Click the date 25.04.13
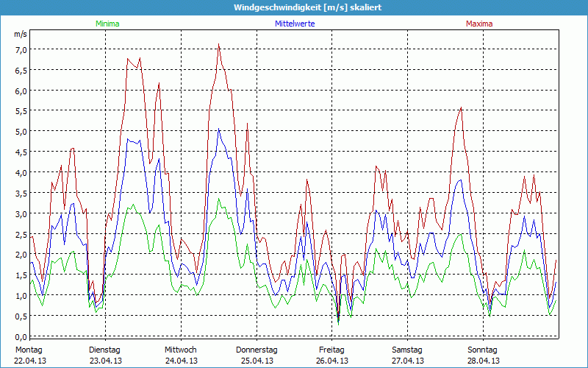 (x=257, y=361)
